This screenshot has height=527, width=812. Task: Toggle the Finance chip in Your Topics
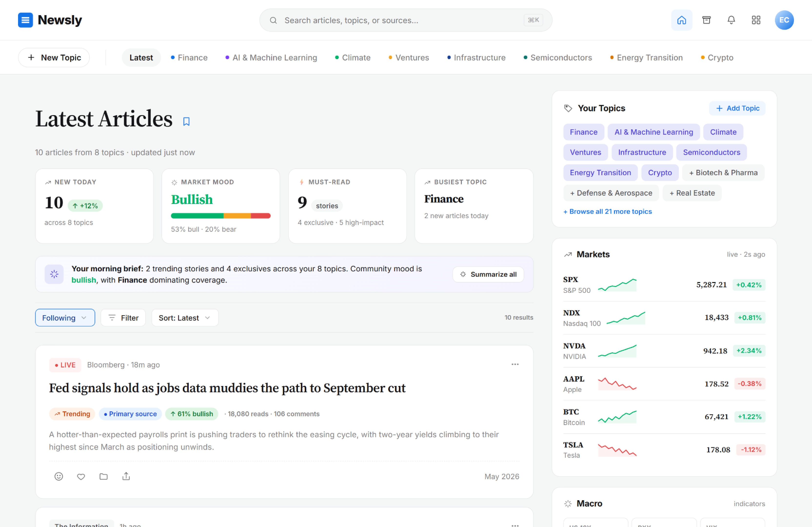(584, 132)
